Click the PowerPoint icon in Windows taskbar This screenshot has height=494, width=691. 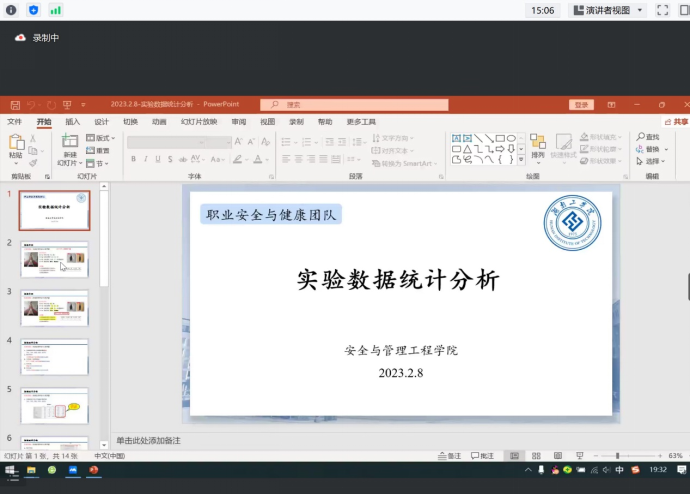click(x=94, y=470)
